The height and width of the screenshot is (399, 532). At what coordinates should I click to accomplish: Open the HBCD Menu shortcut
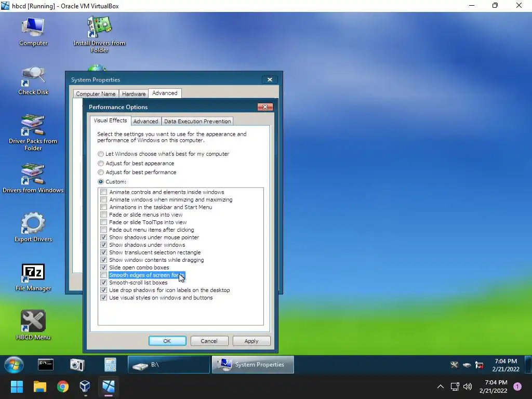click(33, 325)
